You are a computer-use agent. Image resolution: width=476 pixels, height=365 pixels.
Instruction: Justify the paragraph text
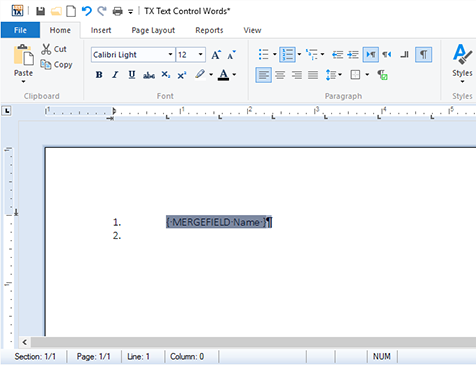tap(313, 75)
